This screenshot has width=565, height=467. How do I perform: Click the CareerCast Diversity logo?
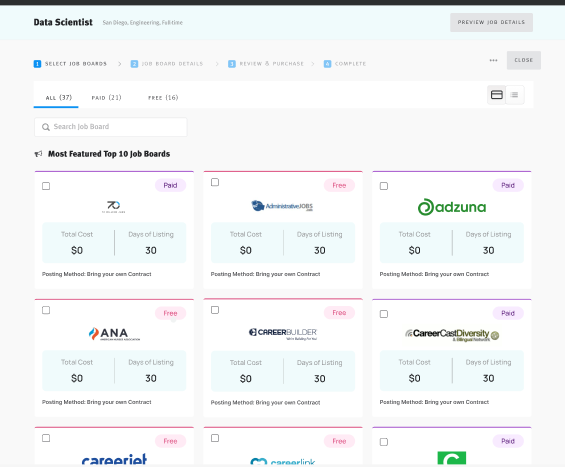pos(452,335)
